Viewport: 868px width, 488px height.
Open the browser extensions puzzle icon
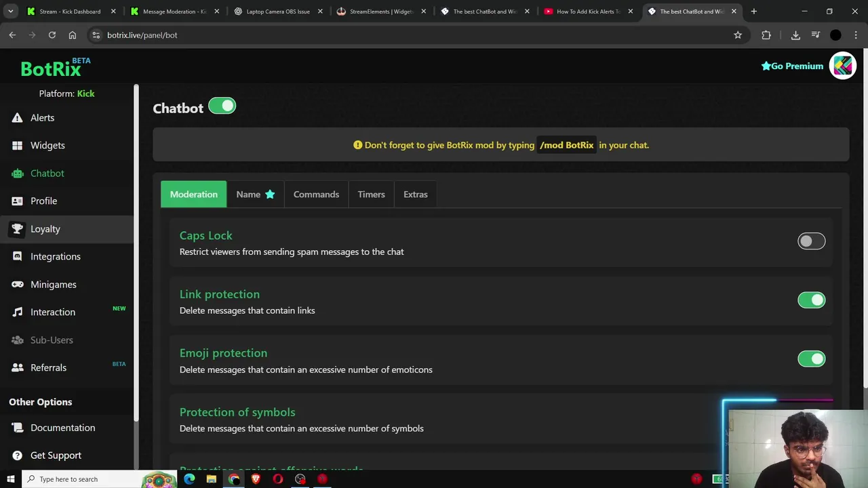coord(766,35)
